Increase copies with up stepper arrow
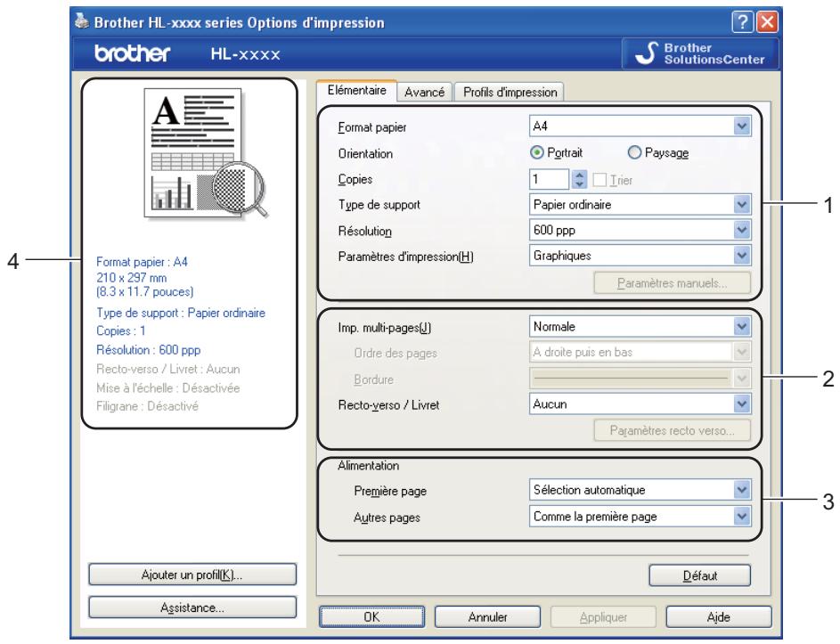 (x=579, y=175)
